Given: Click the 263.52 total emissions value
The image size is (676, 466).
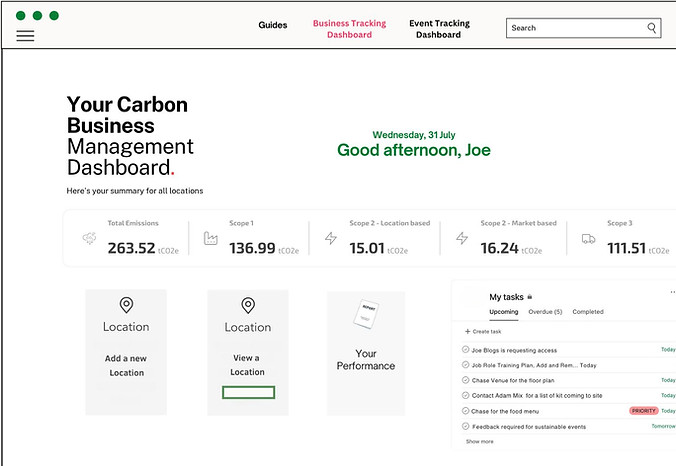Looking at the screenshot, I should (x=131, y=248).
